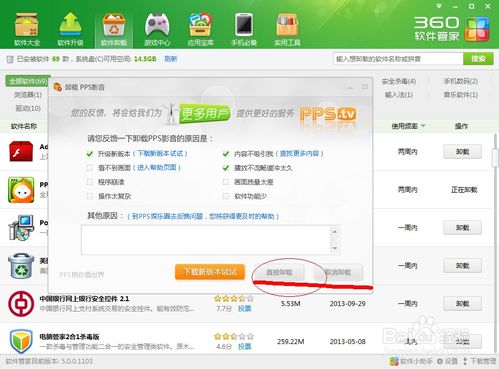
Task: Open the 软件大全 section in the top toolbar
Action: click(27, 29)
